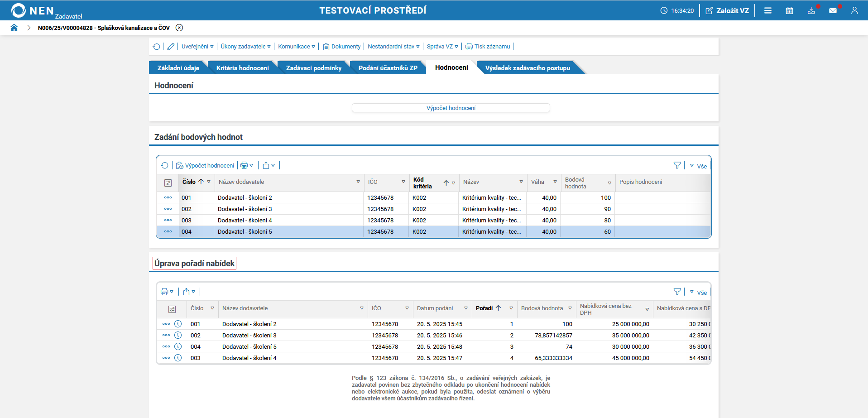Click filter icon in bodových hodnot table
This screenshot has width=868, height=418.
coord(677,166)
